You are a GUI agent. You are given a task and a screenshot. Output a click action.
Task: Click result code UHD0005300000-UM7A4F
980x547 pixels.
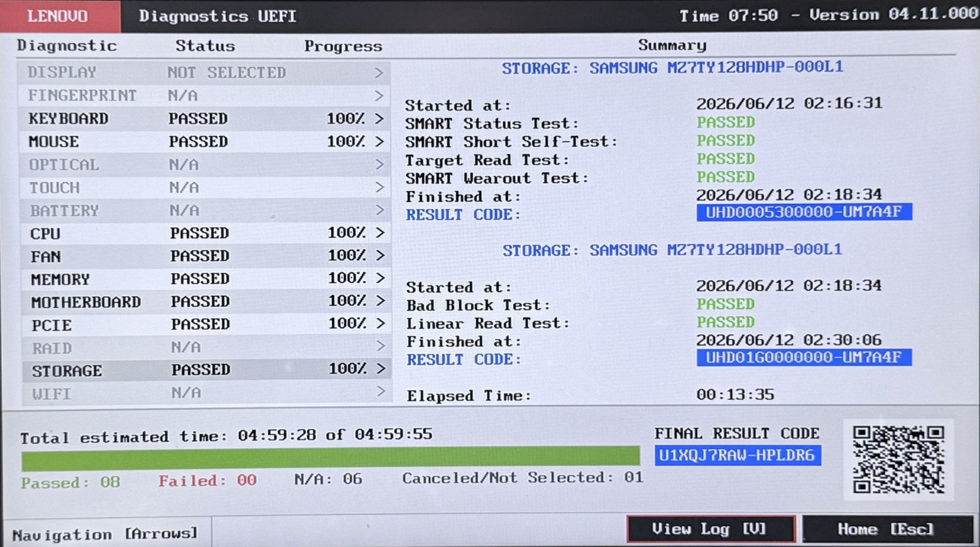pyautogui.click(x=804, y=212)
